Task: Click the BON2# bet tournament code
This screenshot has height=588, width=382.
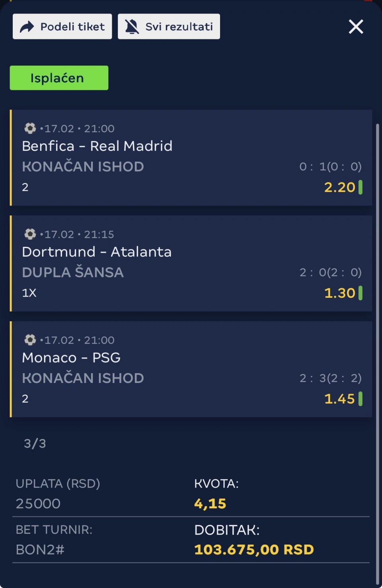Action: coord(40,550)
